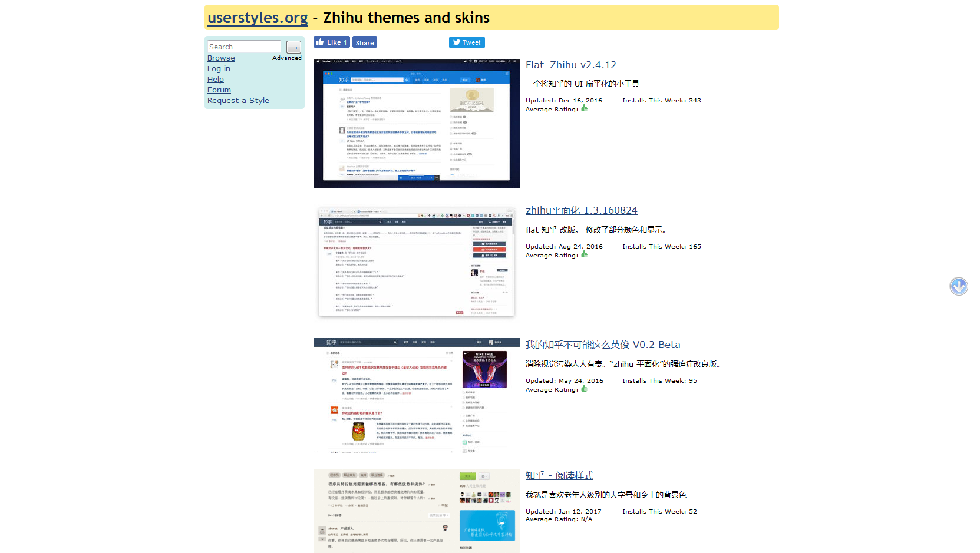Screen dimensions: 980x553
Task: Open the Log in link
Action: pyautogui.click(x=219, y=68)
